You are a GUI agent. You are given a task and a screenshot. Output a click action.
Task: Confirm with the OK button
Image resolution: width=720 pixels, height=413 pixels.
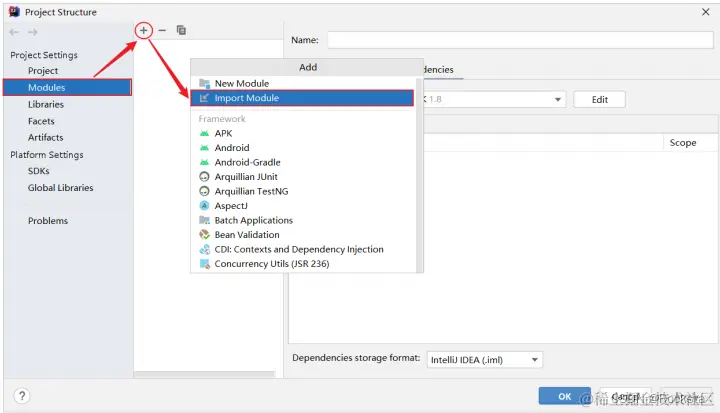pos(564,396)
